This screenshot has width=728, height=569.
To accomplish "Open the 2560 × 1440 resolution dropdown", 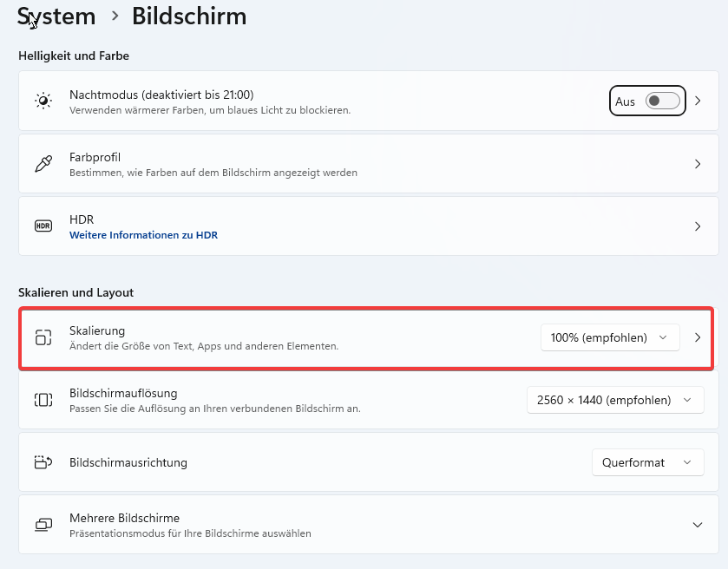I will [x=615, y=400].
